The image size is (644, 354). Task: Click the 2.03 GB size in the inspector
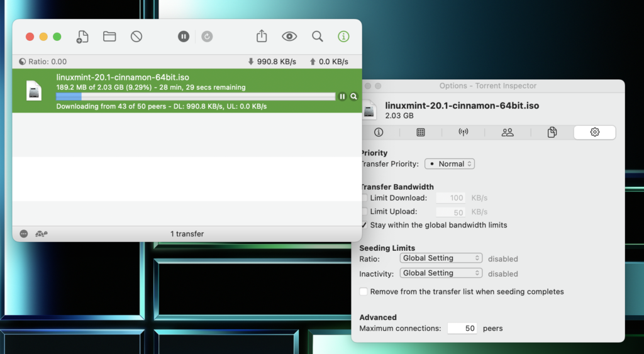coord(399,116)
